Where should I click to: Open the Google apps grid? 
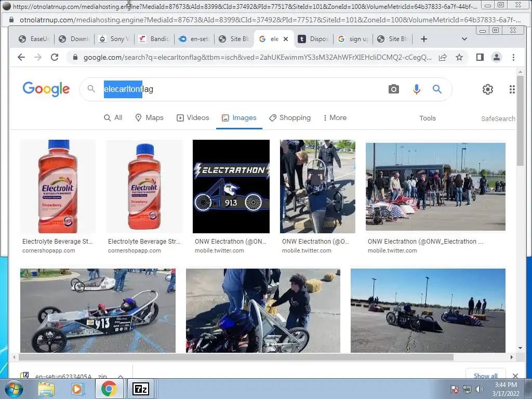click(x=512, y=89)
